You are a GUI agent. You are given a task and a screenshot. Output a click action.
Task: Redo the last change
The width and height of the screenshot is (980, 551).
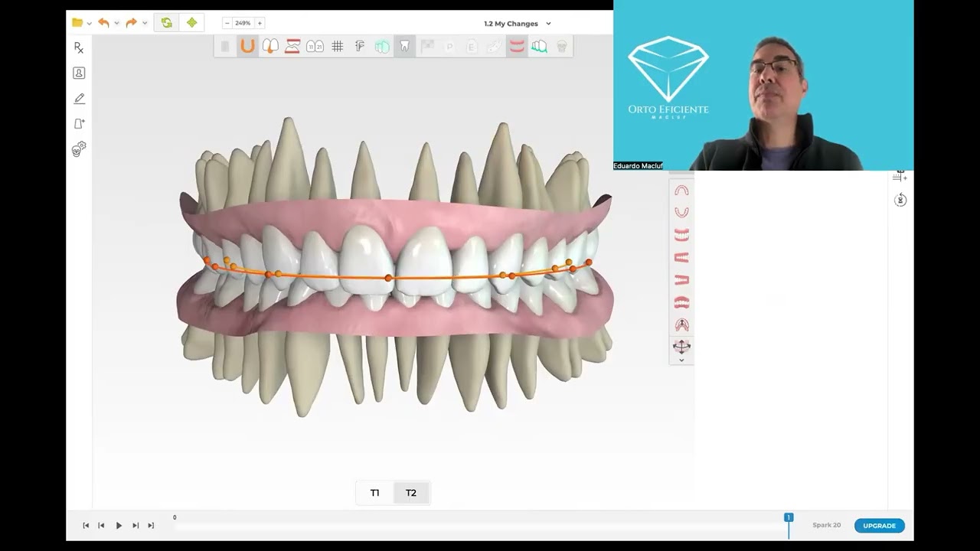[x=131, y=23]
